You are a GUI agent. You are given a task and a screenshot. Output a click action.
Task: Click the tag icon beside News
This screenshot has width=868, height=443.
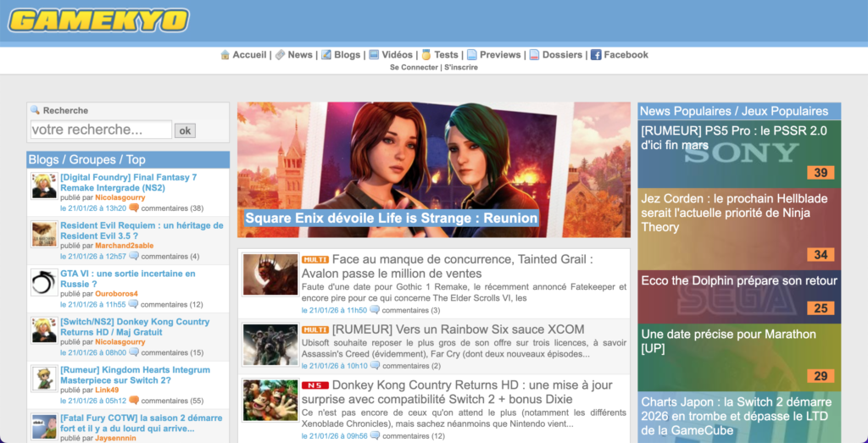280,55
